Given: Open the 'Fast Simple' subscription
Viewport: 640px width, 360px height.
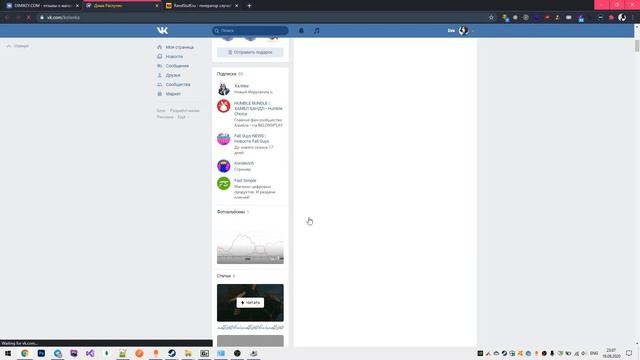Looking at the screenshot, I should tap(245, 180).
